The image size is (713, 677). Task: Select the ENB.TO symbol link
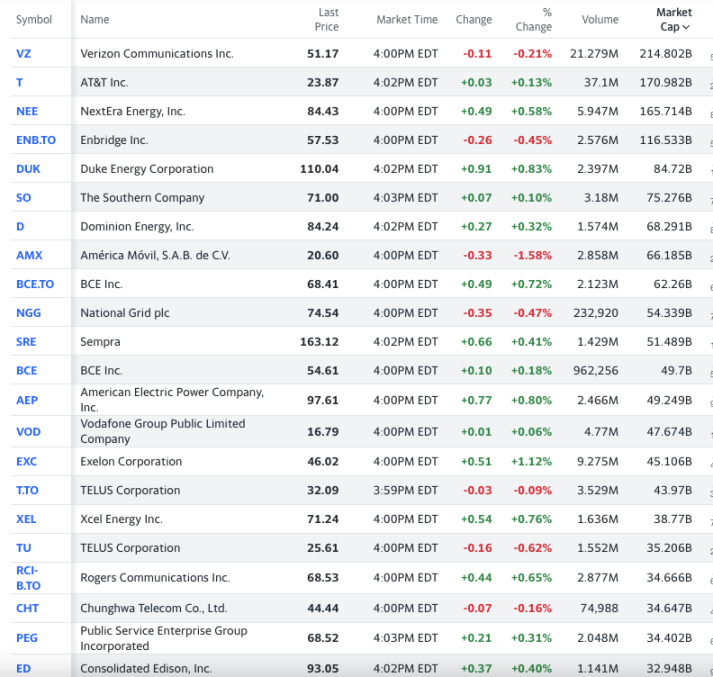tap(36, 140)
